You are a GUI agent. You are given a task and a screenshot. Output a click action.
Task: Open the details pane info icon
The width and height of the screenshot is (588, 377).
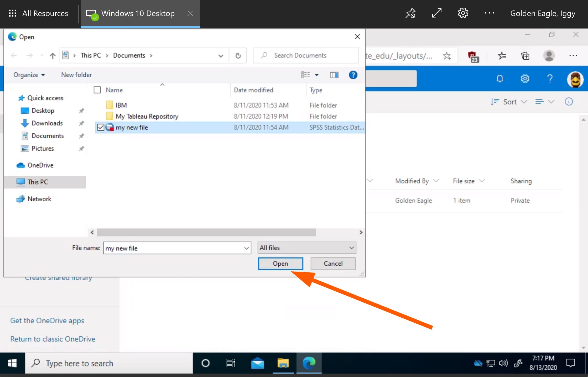tap(569, 102)
